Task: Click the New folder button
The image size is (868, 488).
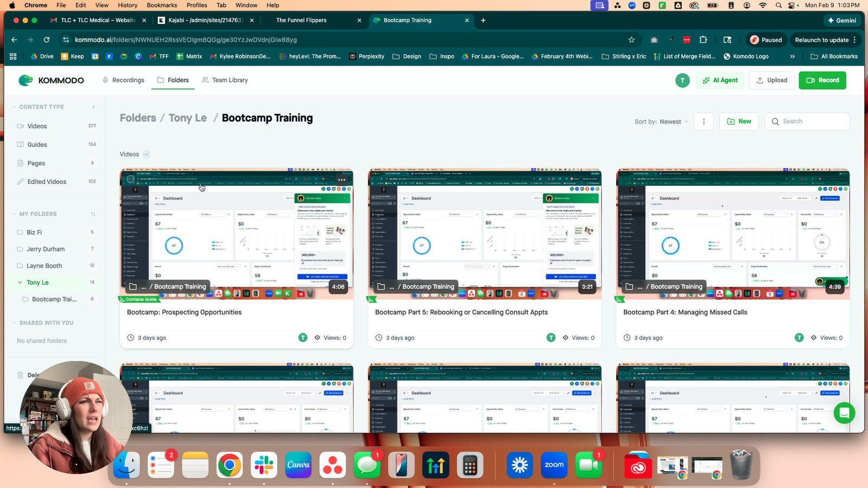Action: pos(739,121)
